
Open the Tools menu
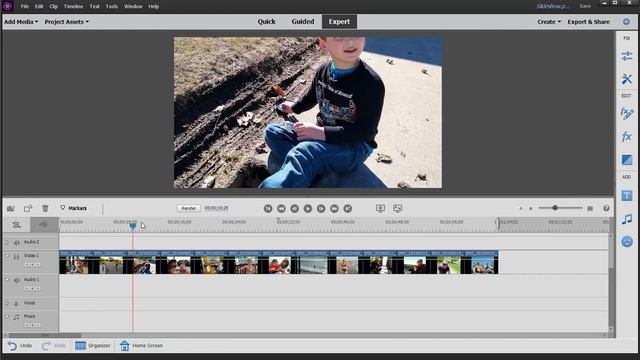[111, 6]
